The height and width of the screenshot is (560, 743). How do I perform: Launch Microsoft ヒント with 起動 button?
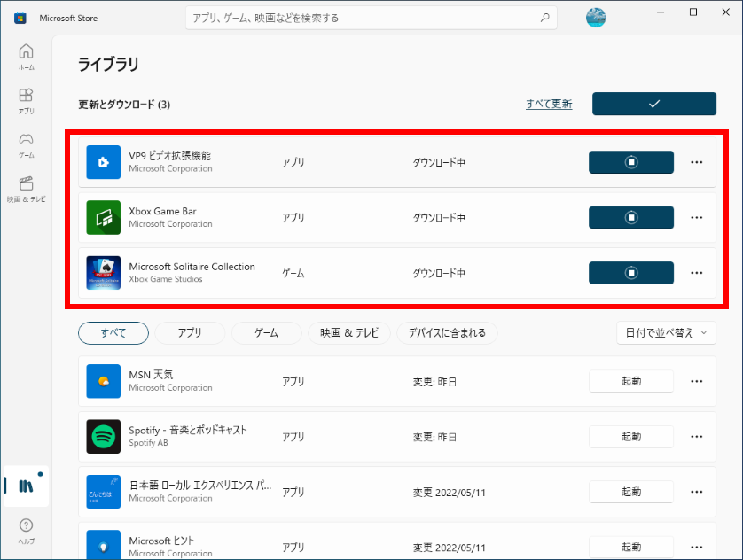631,548
